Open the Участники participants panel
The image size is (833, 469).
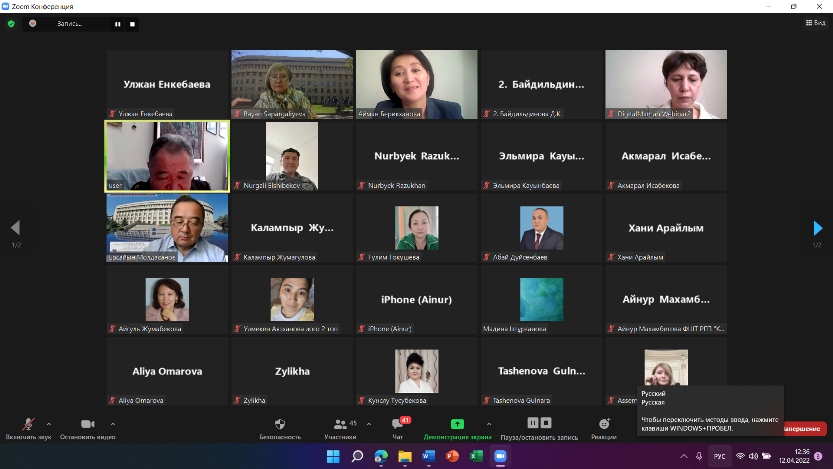[x=341, y=425]
